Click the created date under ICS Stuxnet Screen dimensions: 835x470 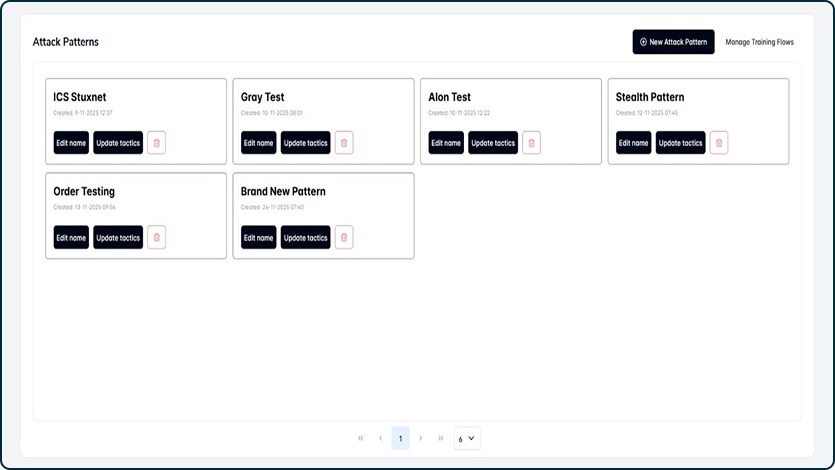tap(83, 113)
